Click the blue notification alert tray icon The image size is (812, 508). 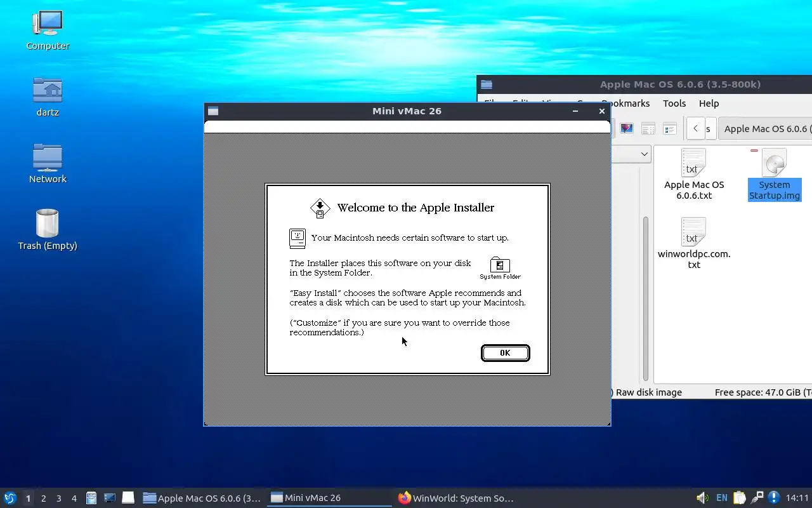pos(773,498)
